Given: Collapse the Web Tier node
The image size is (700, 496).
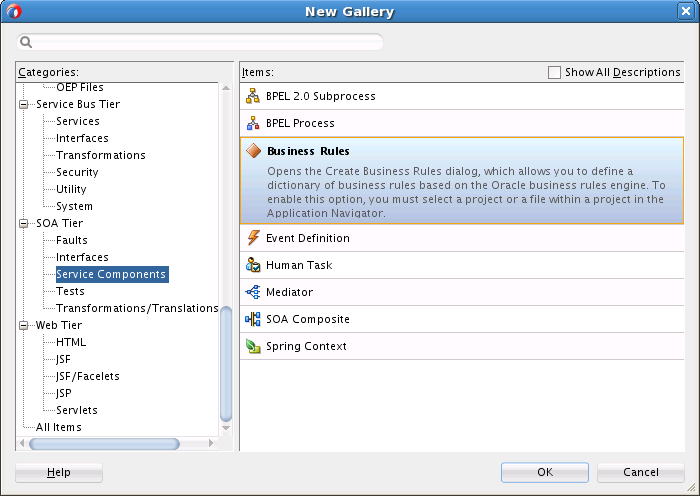Looking at the screenshot, I should [x=24, y=325].
